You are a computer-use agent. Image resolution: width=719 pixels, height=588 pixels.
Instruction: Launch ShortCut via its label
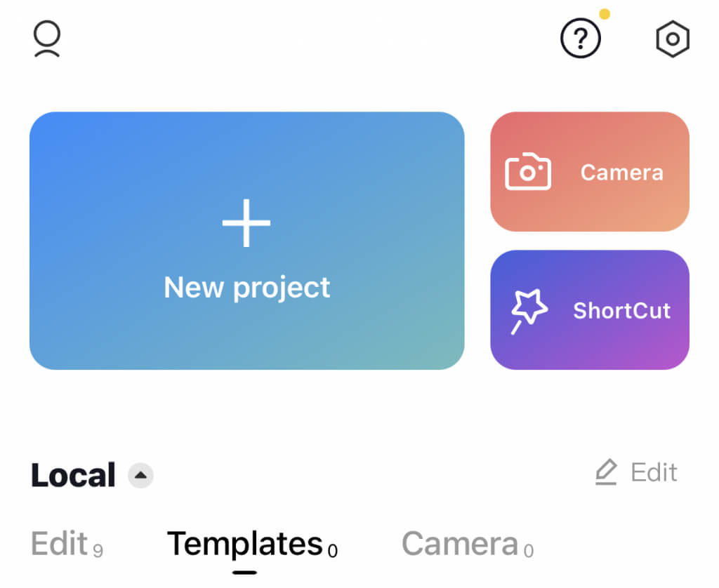coord(621,311)
